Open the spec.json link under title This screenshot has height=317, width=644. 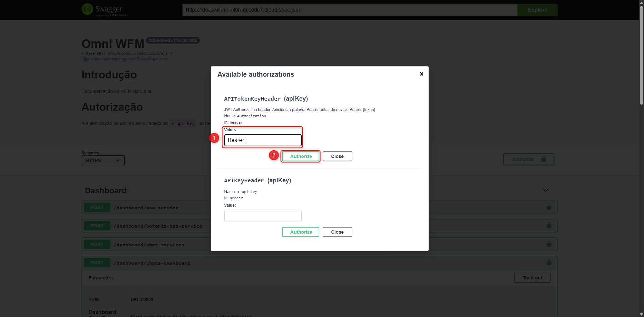tap(124, 59)
